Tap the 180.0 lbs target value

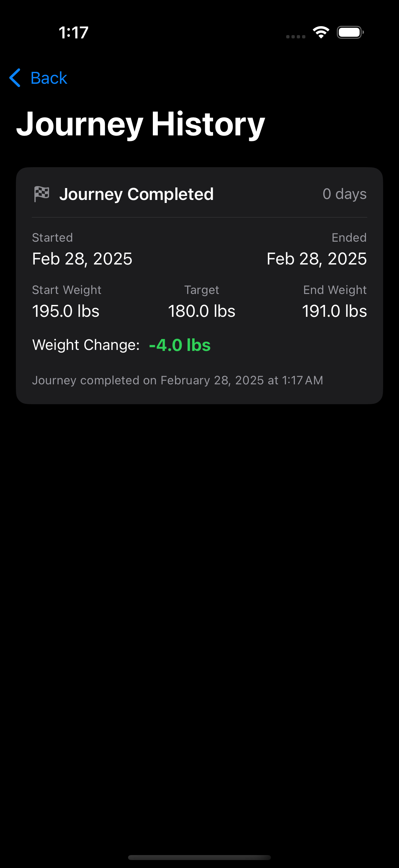201,311
